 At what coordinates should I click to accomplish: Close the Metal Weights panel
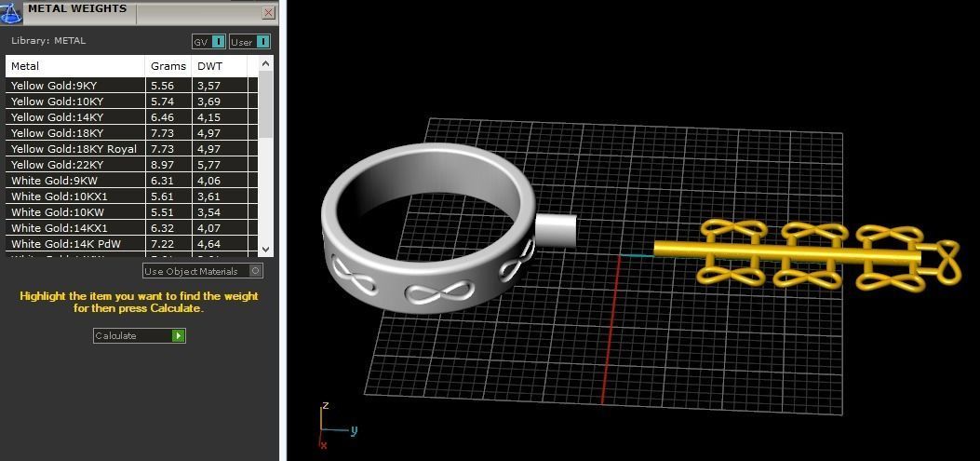[268, 12]
